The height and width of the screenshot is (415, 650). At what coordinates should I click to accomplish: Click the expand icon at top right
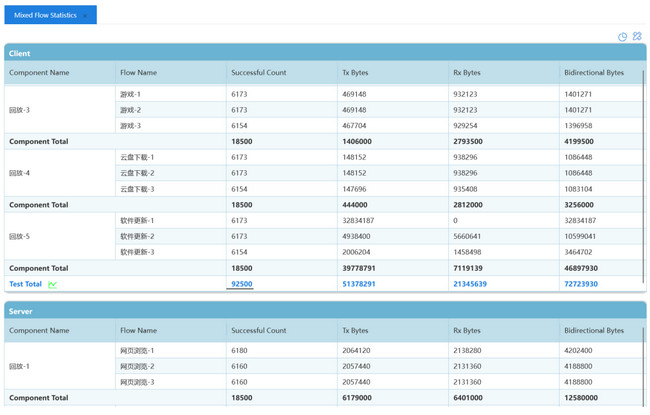click(x=637, y=37)
